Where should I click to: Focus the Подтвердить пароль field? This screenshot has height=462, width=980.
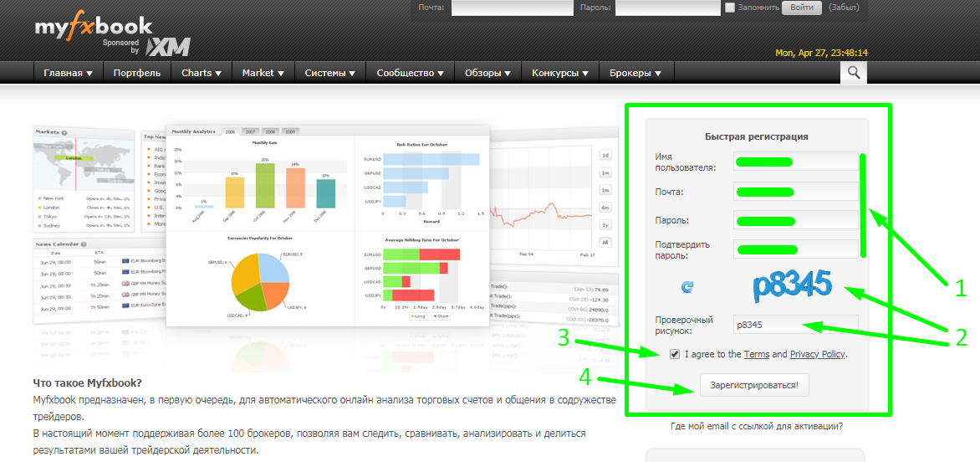pyautogui.click(x=796, y=249)
